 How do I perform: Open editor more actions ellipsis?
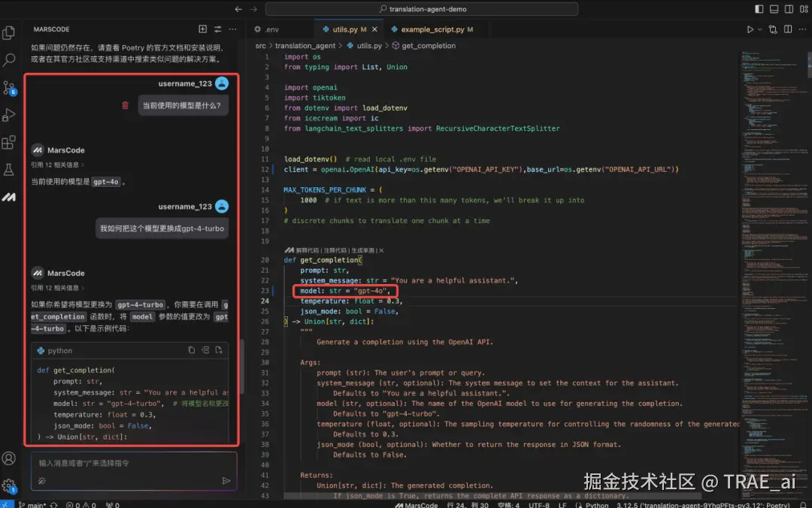[802, 29]
